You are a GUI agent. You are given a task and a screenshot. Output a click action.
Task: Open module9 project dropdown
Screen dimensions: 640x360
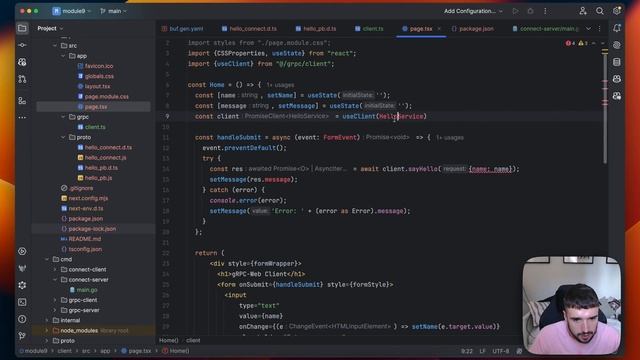(71, 11)
